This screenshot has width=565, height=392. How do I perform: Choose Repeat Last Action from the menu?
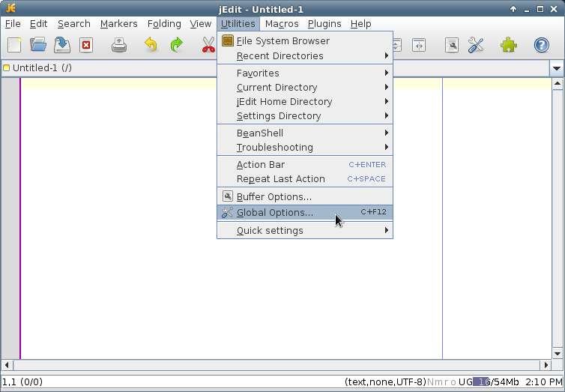(304, 179)
